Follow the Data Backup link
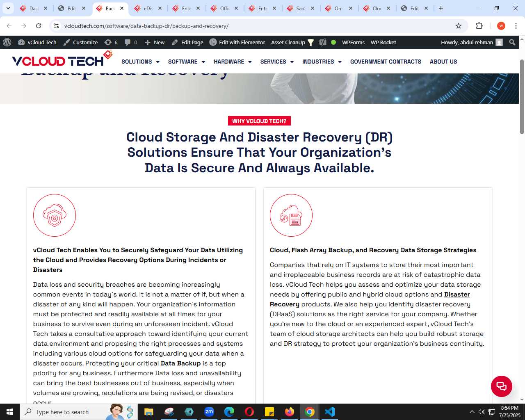The height and width of the screenshot is (420, 525). [180, 363]
